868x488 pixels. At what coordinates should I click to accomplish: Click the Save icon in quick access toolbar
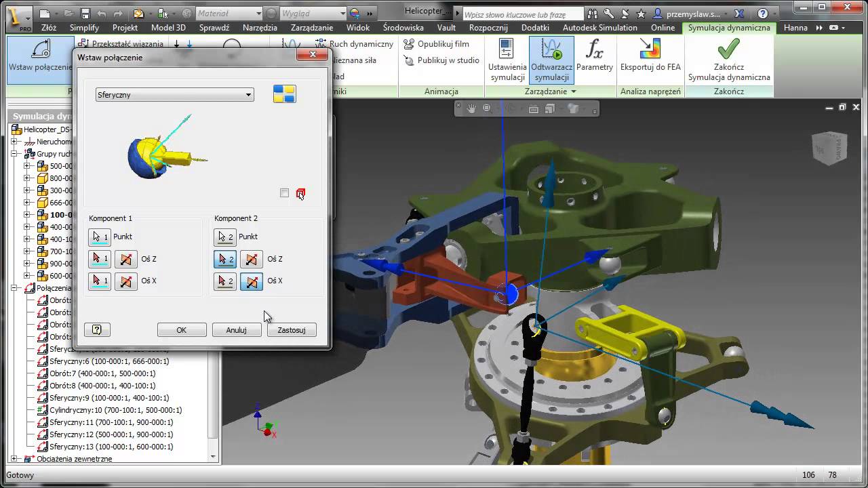(x=85, y=14)
